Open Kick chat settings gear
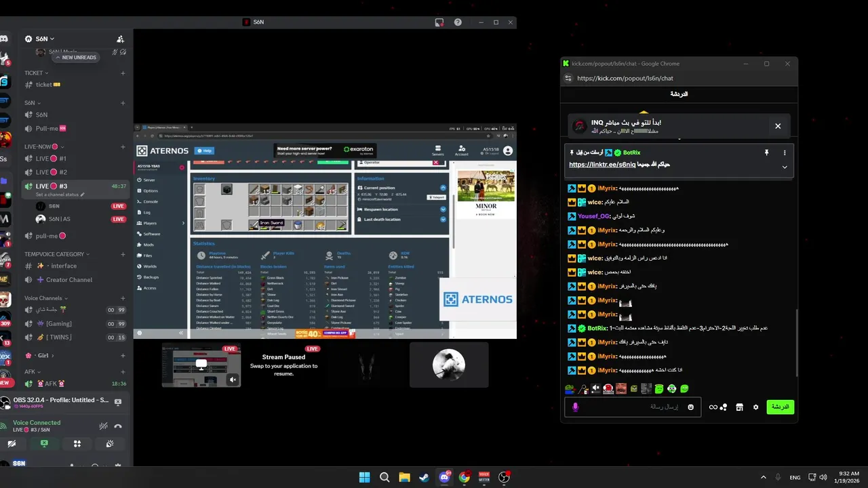Image resolution: width=868 pixels, height=488 pixels. point(756,407)
